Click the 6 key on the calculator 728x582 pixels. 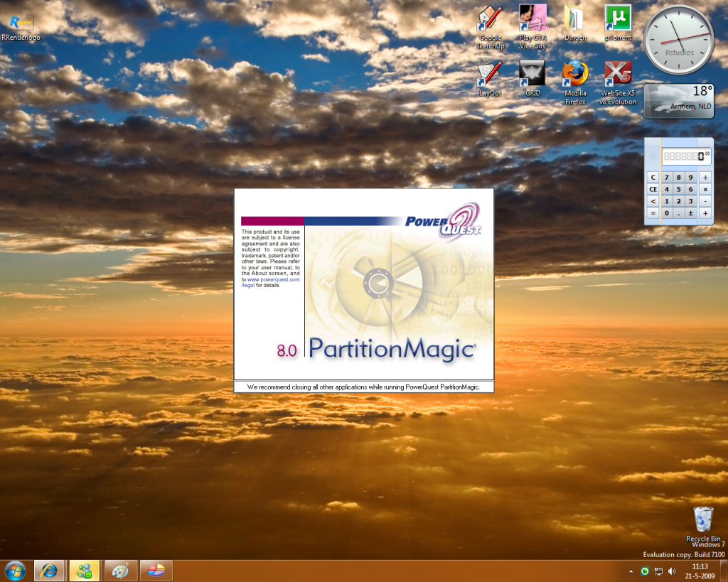coord(691,189)
